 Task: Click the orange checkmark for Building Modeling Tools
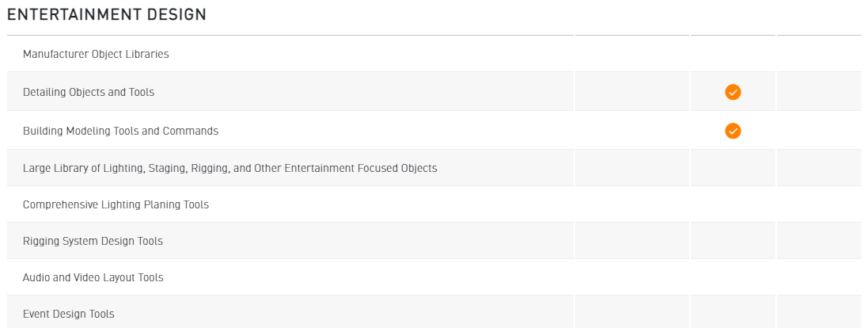[733, 131]
